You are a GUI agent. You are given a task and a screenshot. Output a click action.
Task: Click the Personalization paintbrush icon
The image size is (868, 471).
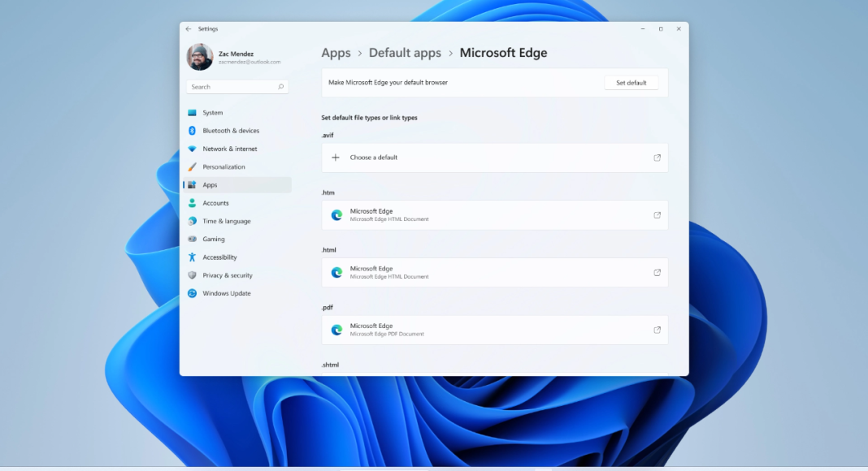pos(192,167)
